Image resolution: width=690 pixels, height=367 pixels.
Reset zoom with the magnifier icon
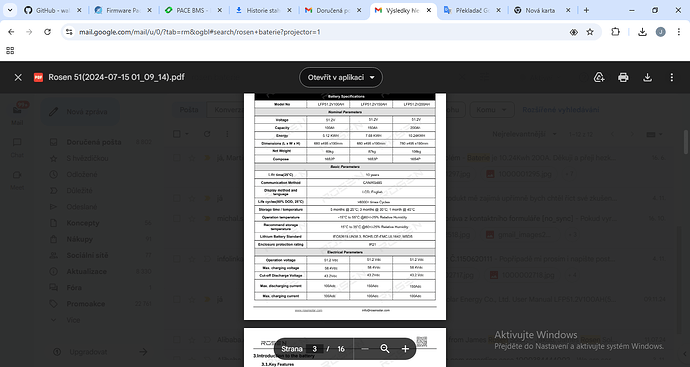click(x=385, y=349)
